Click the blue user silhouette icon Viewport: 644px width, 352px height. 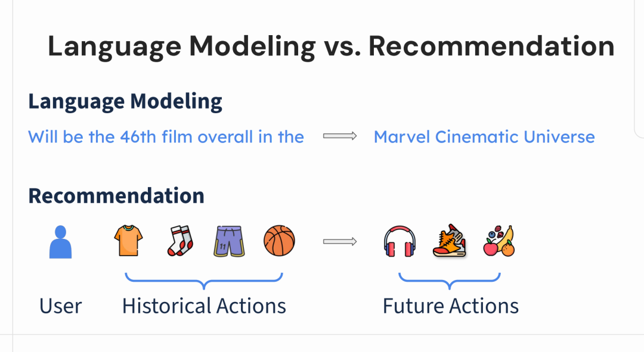60,242
